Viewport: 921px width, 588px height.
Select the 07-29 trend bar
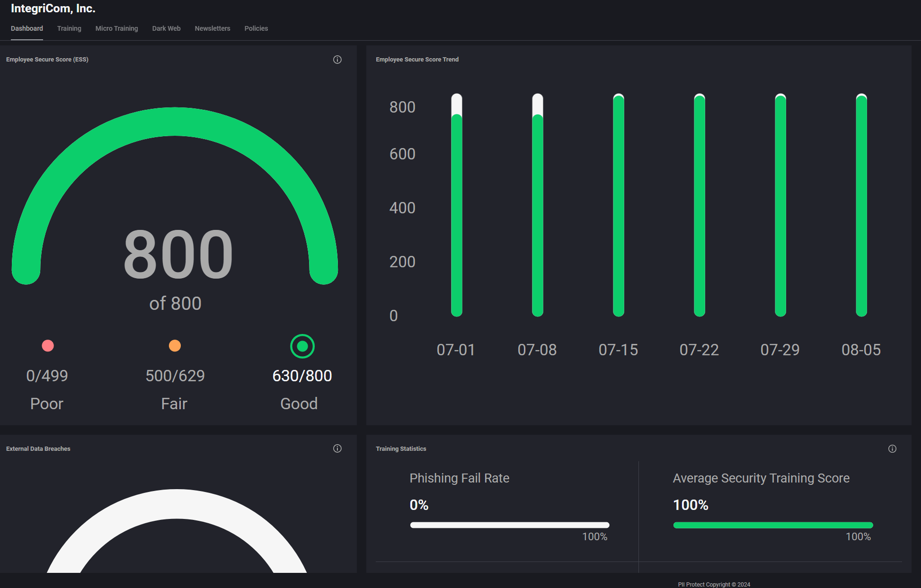[780, 205]
